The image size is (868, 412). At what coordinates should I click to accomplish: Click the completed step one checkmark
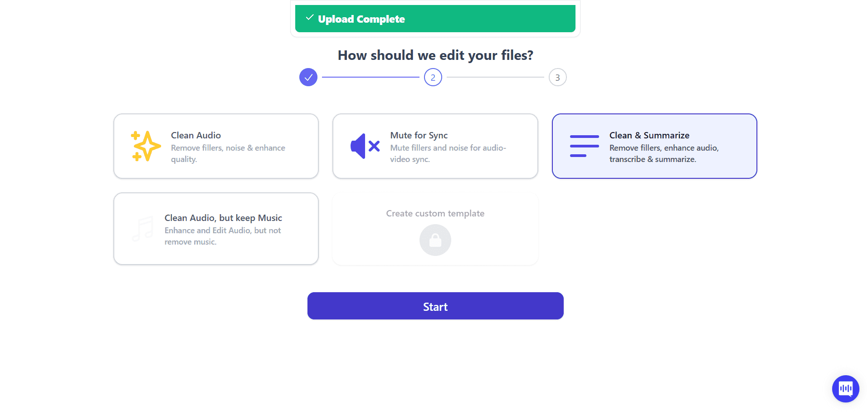click(308, 77)
